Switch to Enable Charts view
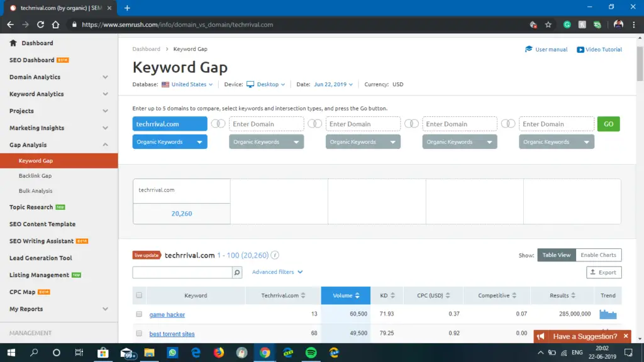 [x=599, y=255]
